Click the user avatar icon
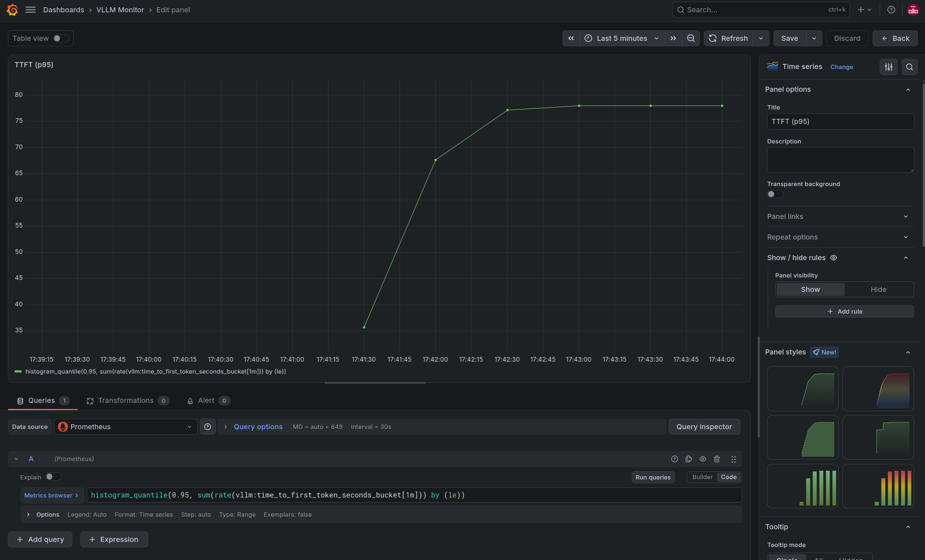 pyautogui.click(x=913, y=10)
